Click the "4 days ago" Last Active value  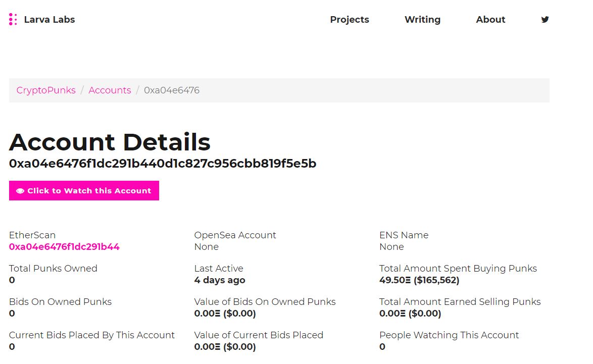pos(220,280)
